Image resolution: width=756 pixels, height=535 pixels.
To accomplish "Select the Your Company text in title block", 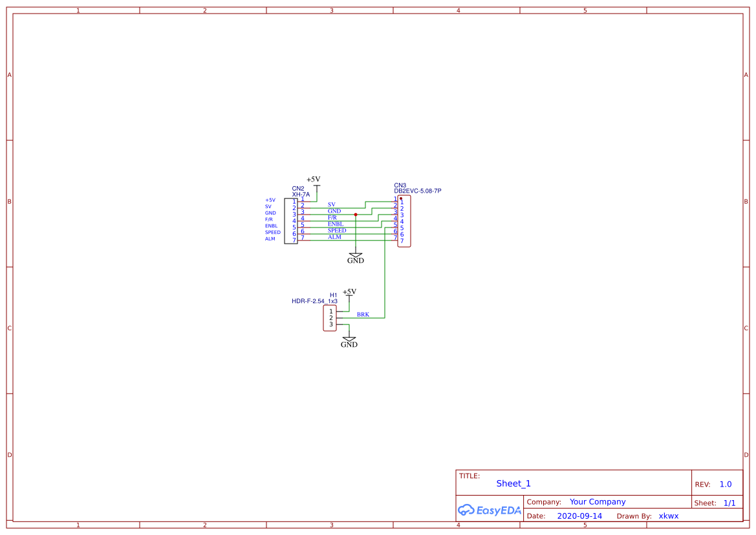I will click(x=597, y=501).
